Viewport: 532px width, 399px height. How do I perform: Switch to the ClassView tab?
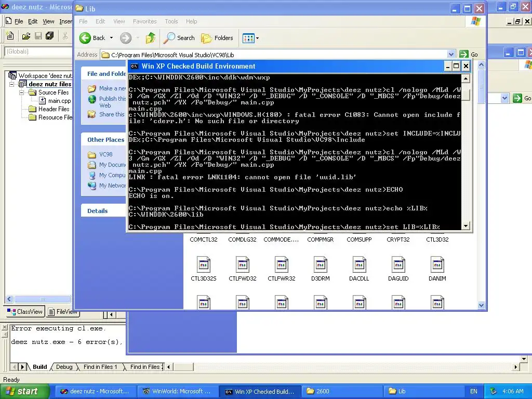click(25, 312)
